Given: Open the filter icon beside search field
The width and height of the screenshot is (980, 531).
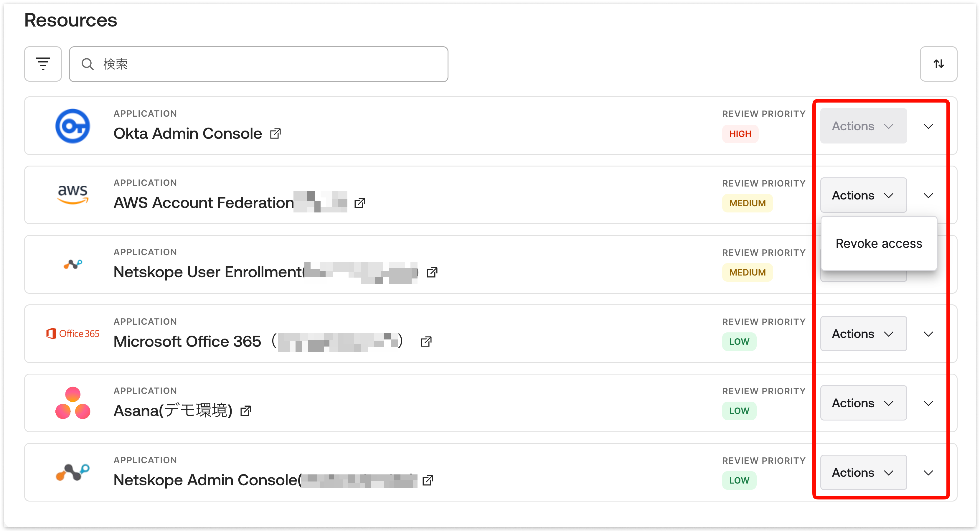Looking at the screenshot, I should [x=43, y=64].
